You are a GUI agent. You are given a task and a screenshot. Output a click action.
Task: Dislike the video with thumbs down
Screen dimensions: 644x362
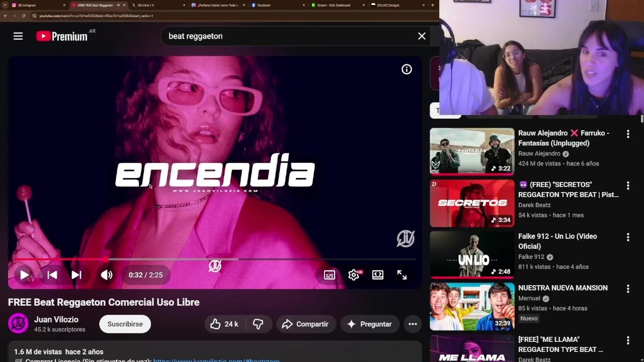click(x=258, y=324)
